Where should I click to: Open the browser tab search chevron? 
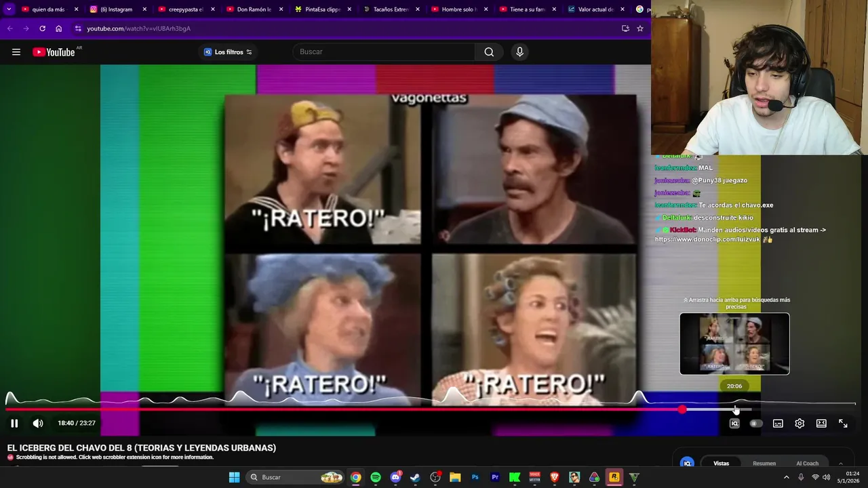(x=9, y=9)
